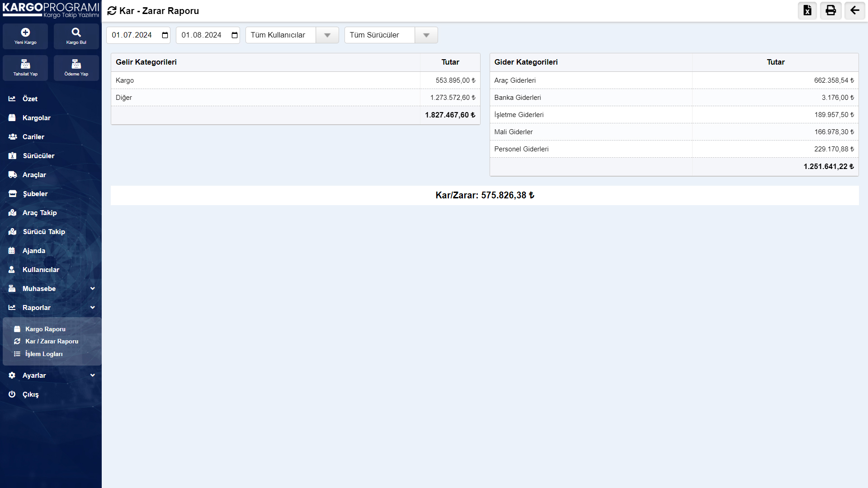The width and height of the screenshot is (868, 488).
Task: Go back using the arrow icon
Action: coord(855,10)
